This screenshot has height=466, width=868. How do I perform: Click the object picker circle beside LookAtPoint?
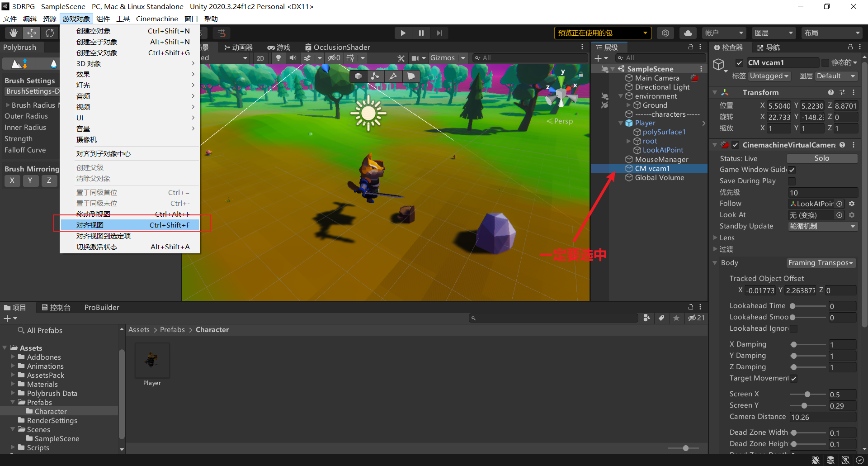[x=840, y=204]
